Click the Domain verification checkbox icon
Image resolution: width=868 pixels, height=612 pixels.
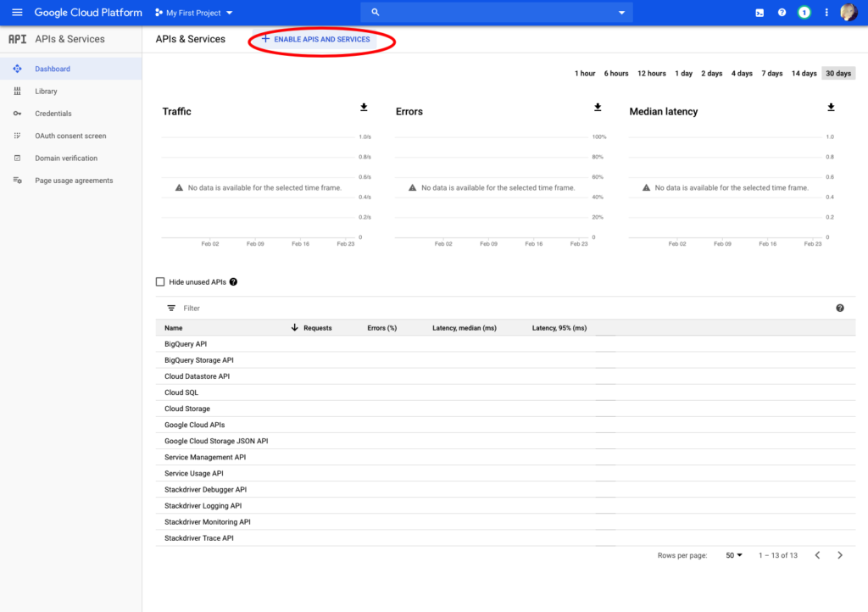(17, 159)
